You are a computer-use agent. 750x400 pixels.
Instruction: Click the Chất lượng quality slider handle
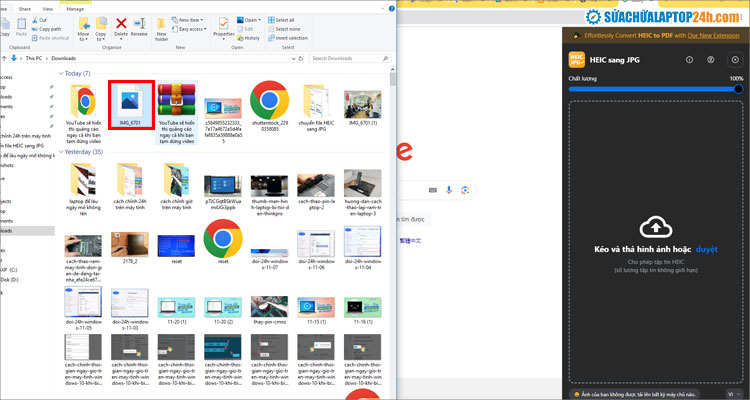[x=738, y=88]
